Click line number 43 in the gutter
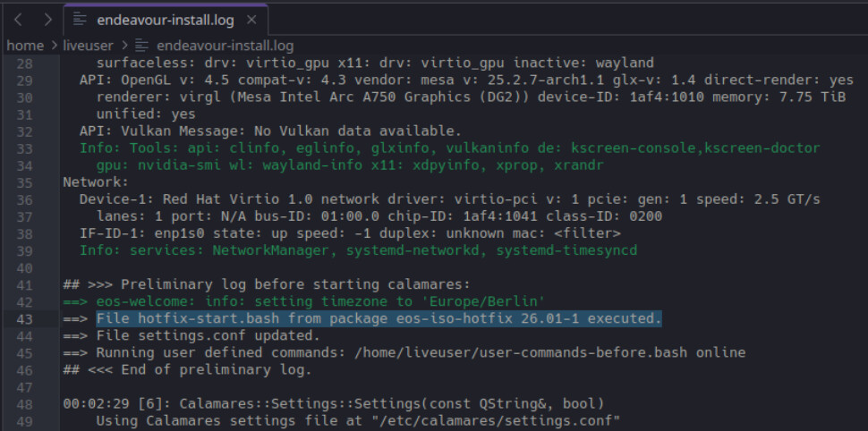 pyautogui.click(x=24, y=319)
